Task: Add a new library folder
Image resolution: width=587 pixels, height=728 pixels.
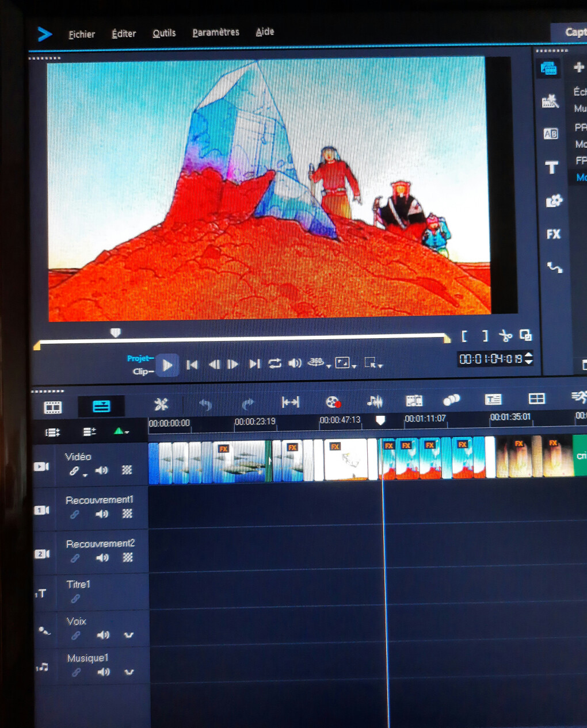Action: (x=578, y=67)
